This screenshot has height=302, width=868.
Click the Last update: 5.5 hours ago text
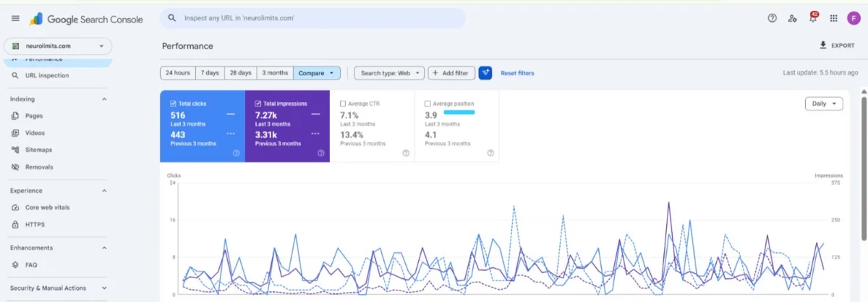[819, 73]
